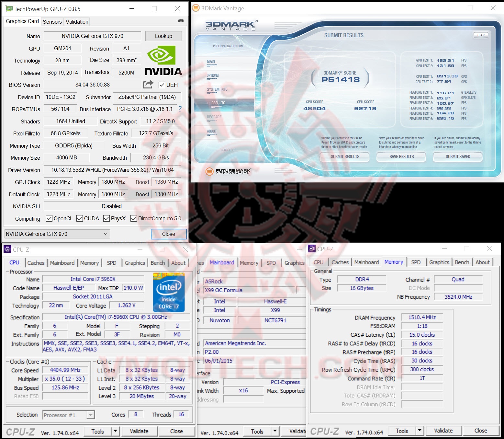Click the Bus Interface question mark icon
This screenshot has height=439, width=504.
[x=180, y=109]
